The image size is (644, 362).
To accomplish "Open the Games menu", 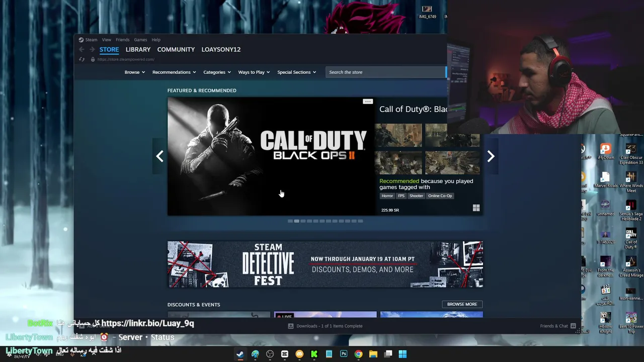I will [x=140, y=40].
